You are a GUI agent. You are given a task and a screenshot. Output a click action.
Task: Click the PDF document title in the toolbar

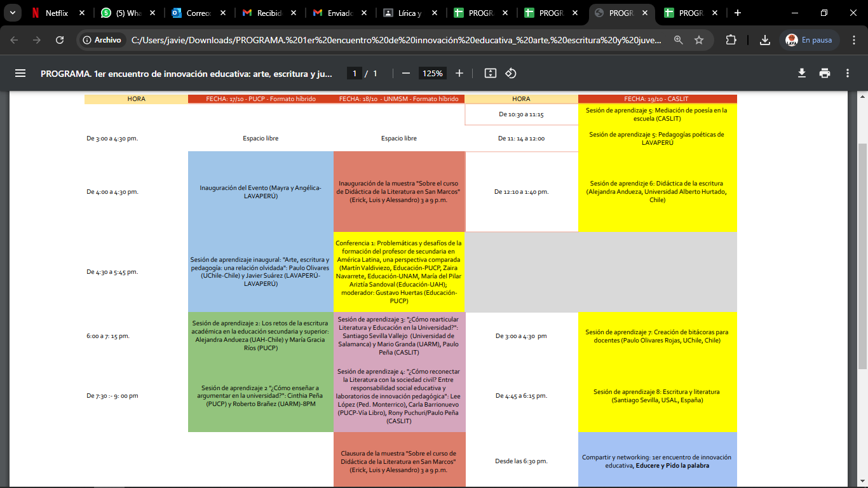[x=187, y=73]
